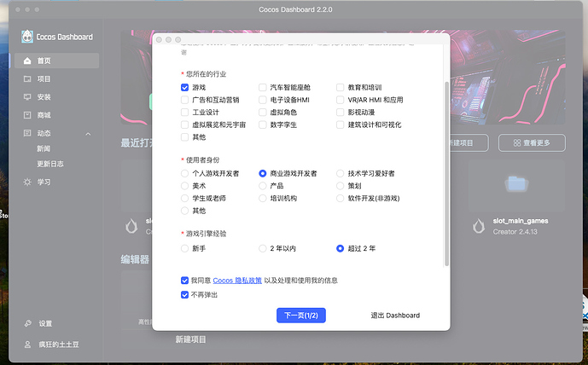Click 退出 Dashboard
588x365 pixels.
pos(395,316)
